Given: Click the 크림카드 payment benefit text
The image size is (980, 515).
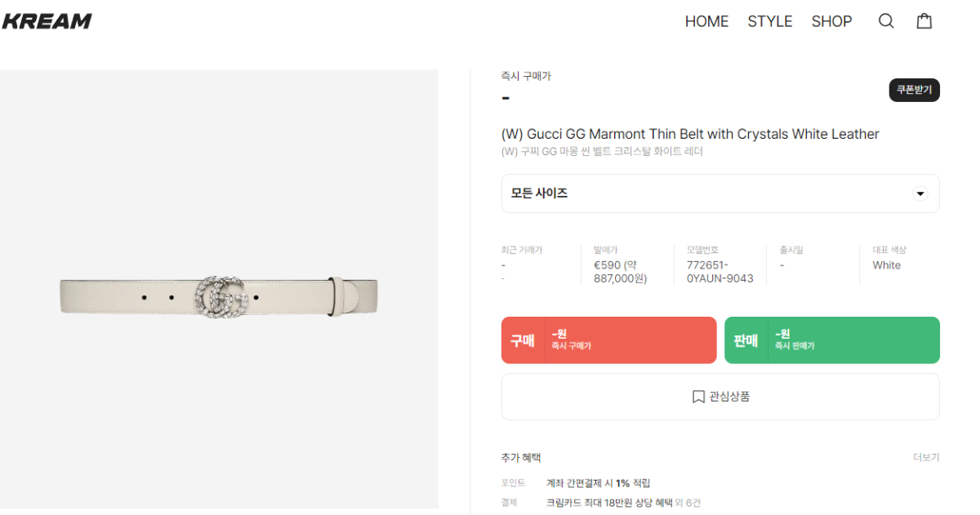Looking at the screenshot, I should click(x=608, y=503).
